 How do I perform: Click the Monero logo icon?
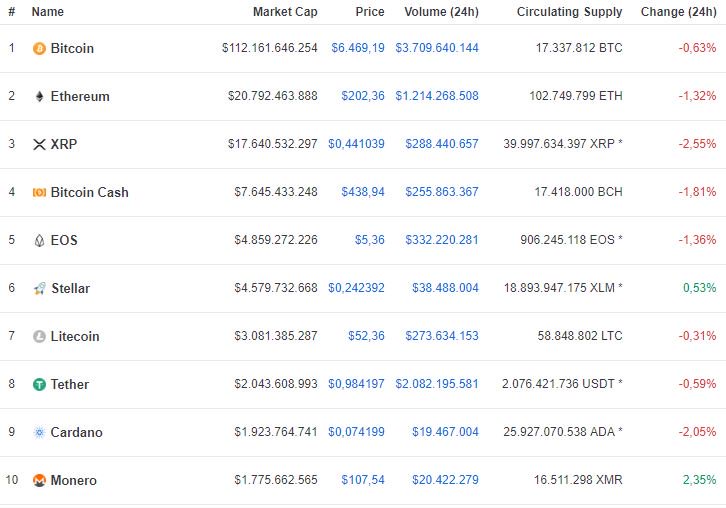pyautogui.click(x=39, y=480)
